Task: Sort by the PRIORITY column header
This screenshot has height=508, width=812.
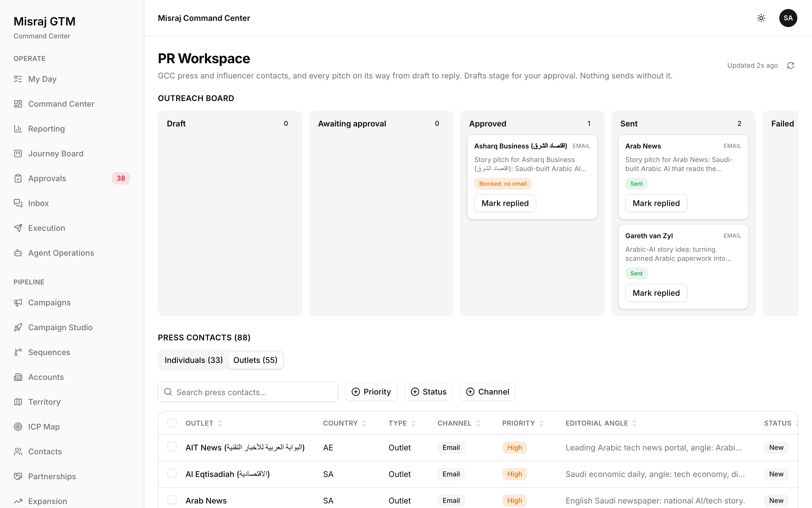Action: point(523,423)
